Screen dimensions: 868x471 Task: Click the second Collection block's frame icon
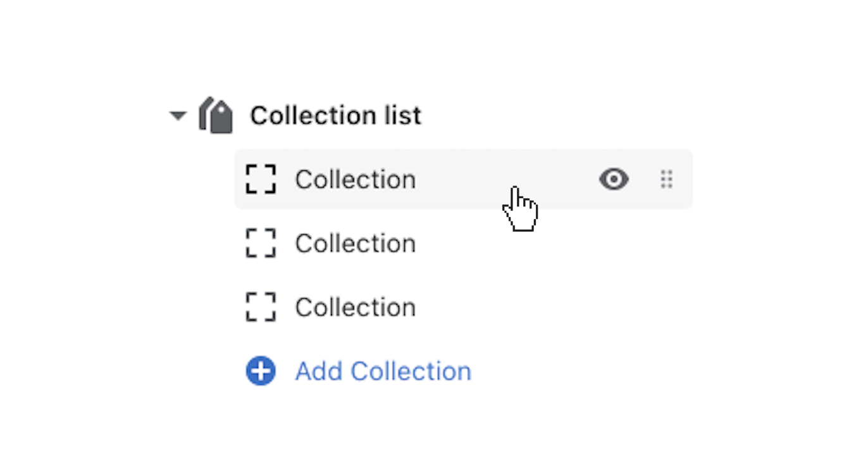[261, 244]
